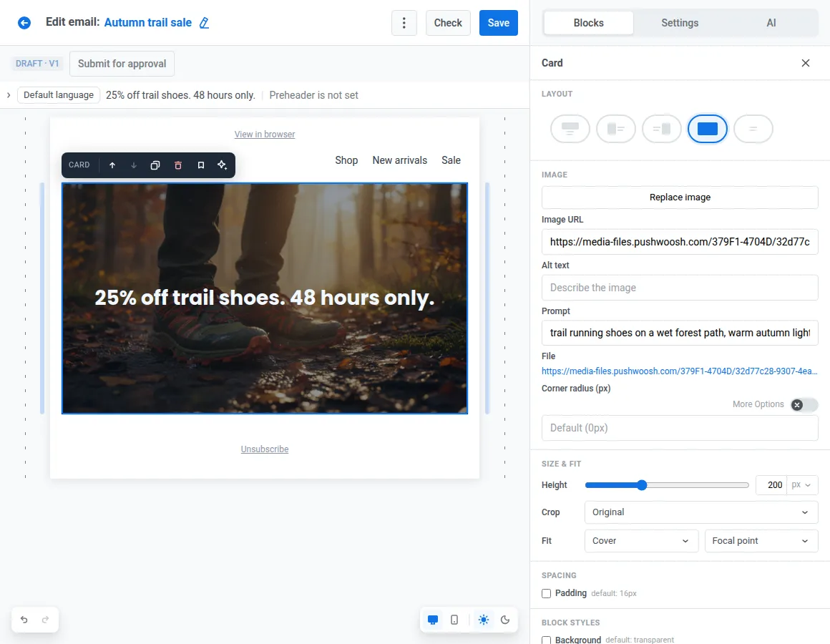
Task: Click the Height slider handle
Action: [642, 484]
